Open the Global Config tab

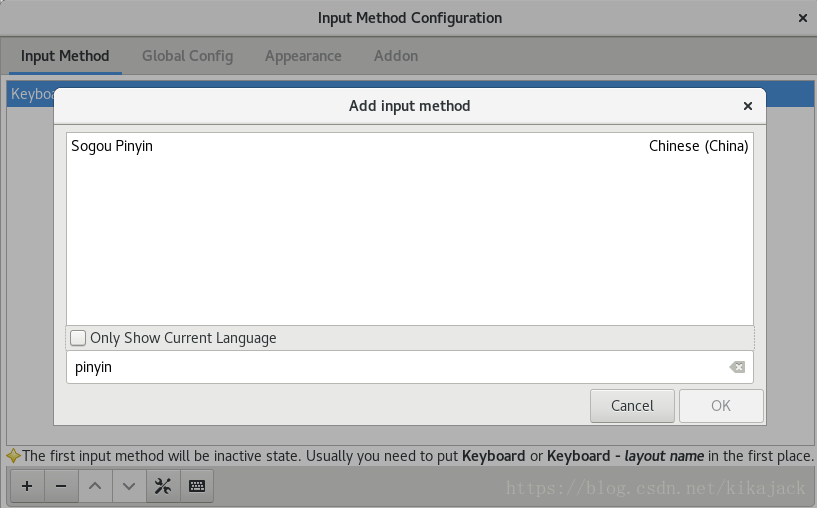[188, 56]
